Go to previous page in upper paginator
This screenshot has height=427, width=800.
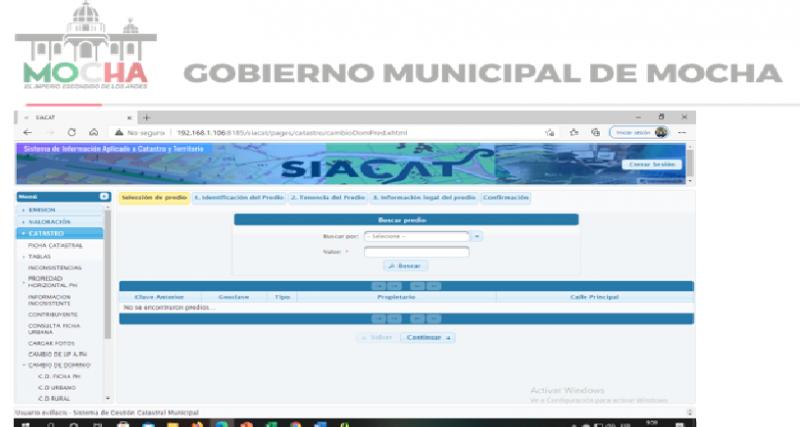(x=395, y=286)
